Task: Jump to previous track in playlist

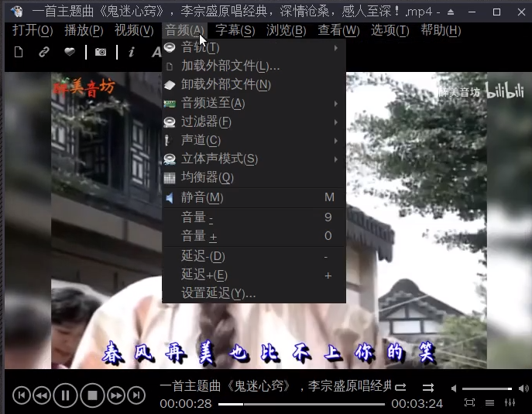Action: [22, 395]
